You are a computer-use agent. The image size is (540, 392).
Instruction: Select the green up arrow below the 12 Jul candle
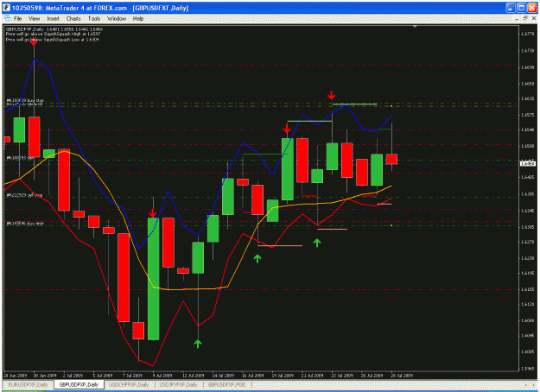pos(198,344)
